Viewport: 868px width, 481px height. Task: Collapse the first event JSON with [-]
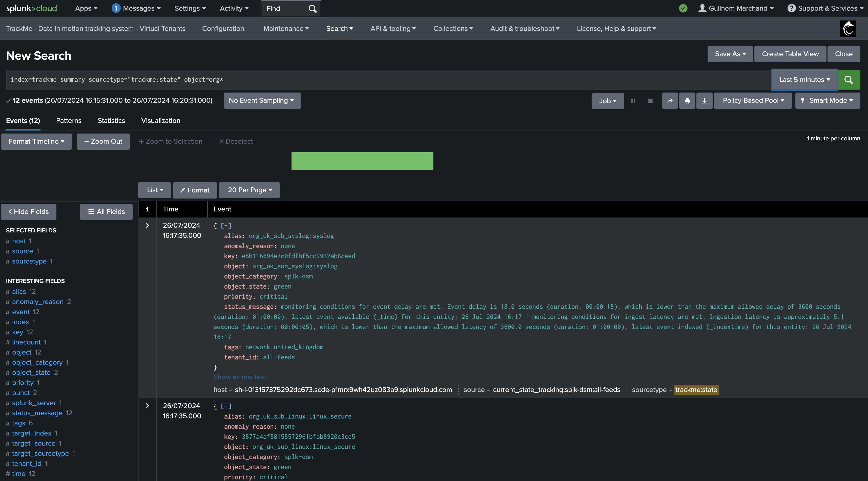[226, 226]
